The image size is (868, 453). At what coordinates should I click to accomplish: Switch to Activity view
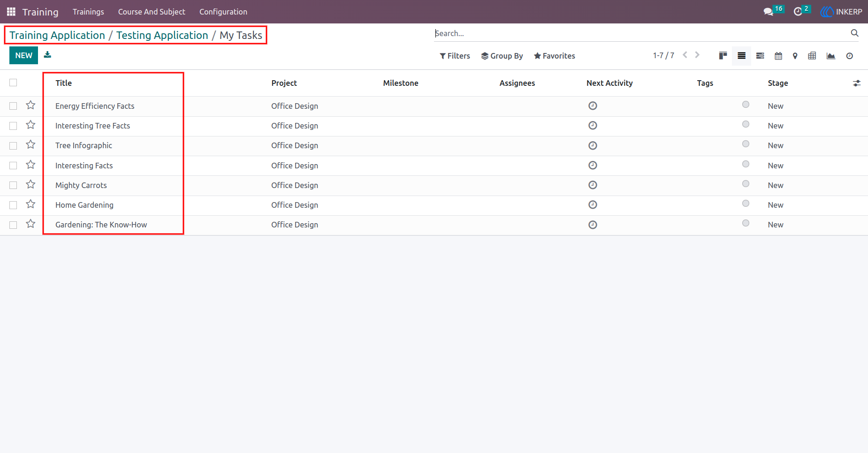849,56
